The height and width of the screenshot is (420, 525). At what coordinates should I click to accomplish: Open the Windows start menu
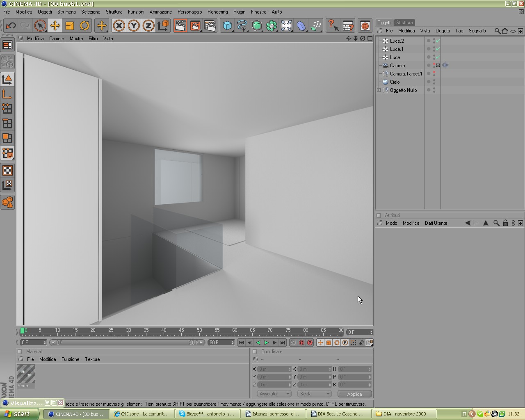pos(19,414)
